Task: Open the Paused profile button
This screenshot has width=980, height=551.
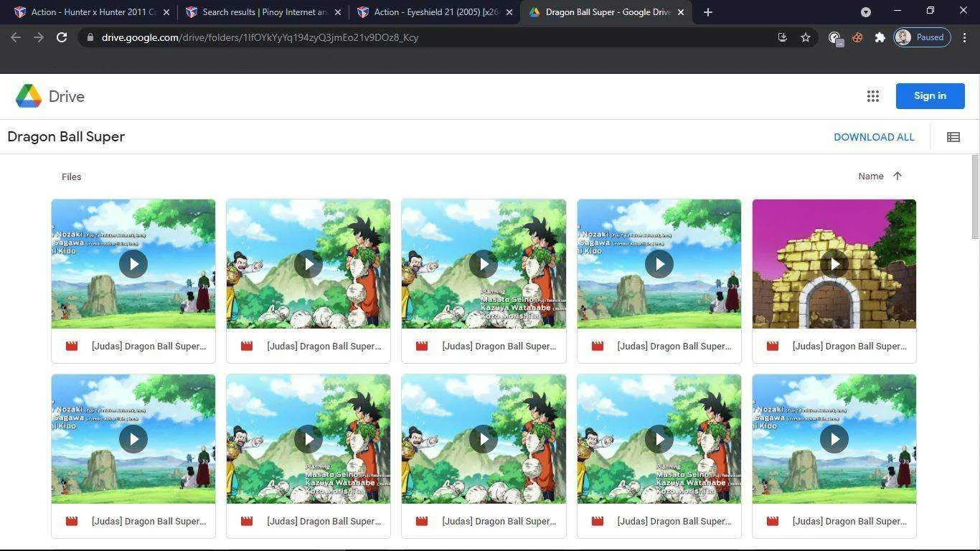Action: [923, 37]
